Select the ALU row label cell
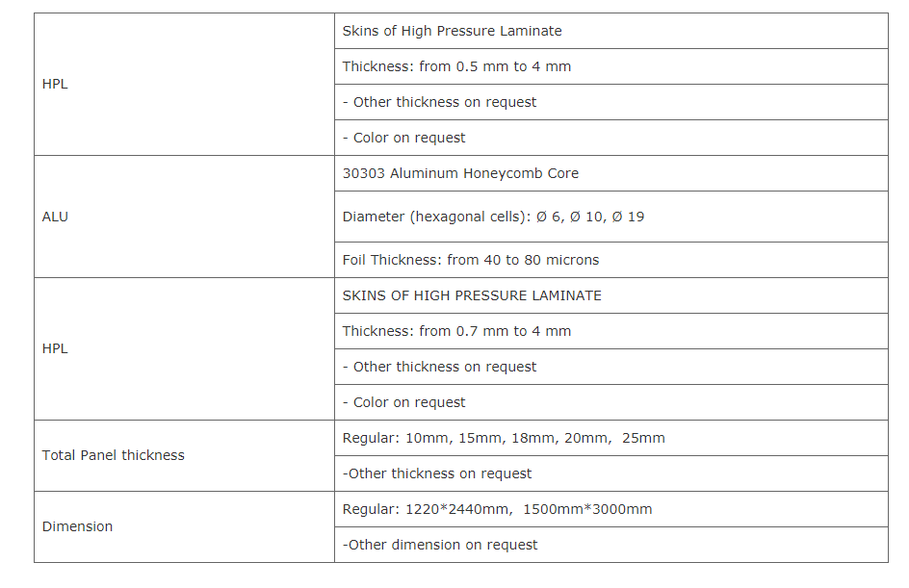This screenshot has width=909, height=588. point(184,217)
